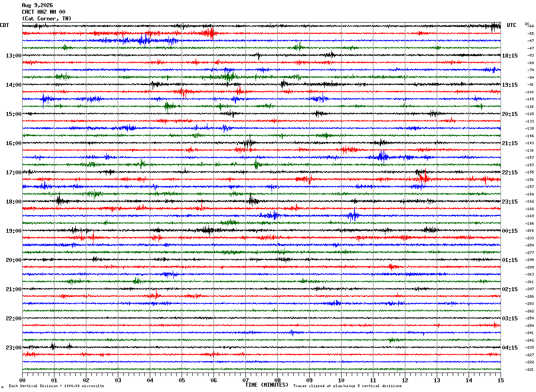Click the '00' minute axis tick label
This screenshot has width=536, height=392.
pyautogui.click(x=22, y=380)
